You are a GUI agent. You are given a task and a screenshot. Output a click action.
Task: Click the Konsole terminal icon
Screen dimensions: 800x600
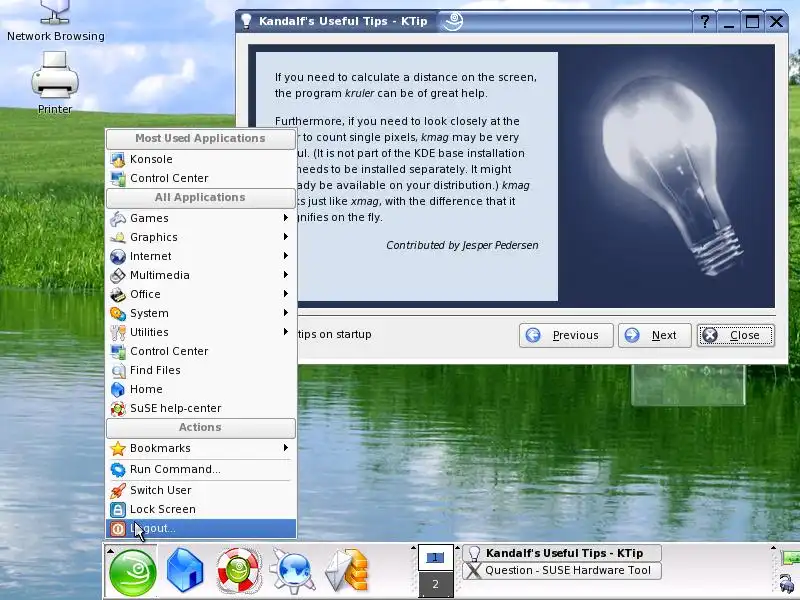click(x=118, y=160)
